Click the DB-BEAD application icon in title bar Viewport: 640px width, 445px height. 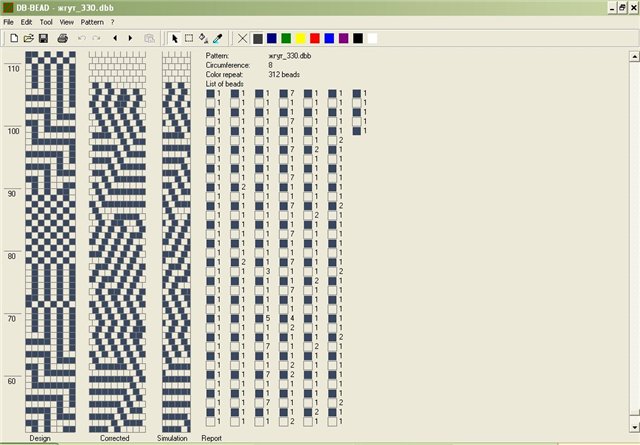8,7
